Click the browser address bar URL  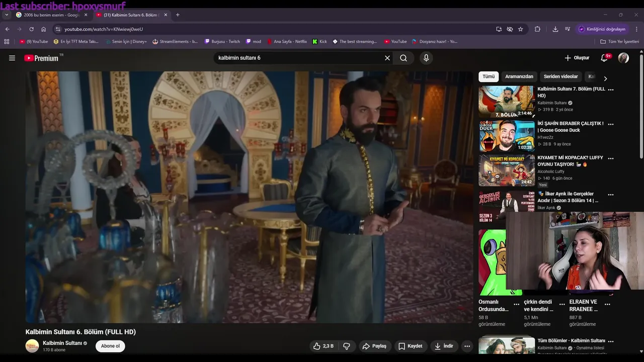coord(104,29)
